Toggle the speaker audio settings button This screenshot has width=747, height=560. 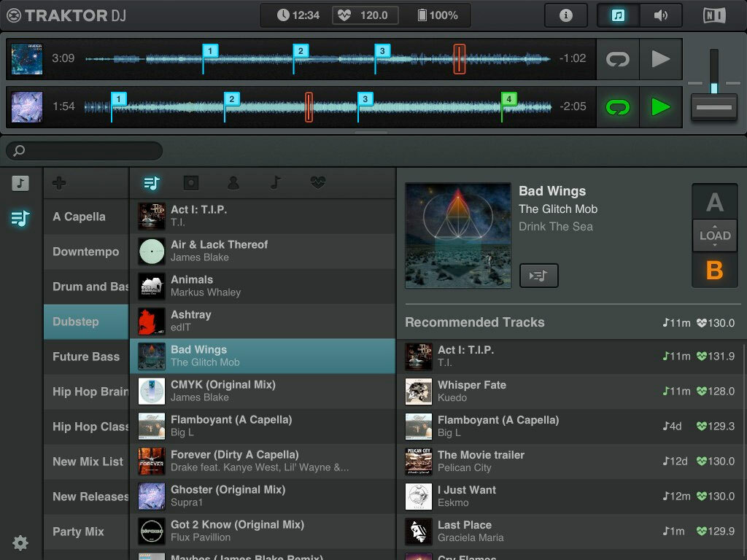pos(660,15)
